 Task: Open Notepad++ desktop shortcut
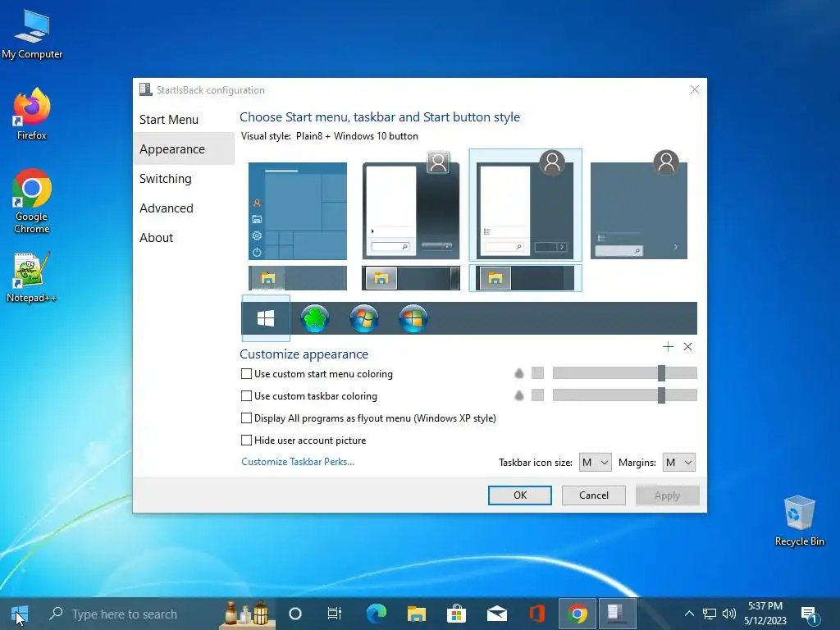coord(32,277)
